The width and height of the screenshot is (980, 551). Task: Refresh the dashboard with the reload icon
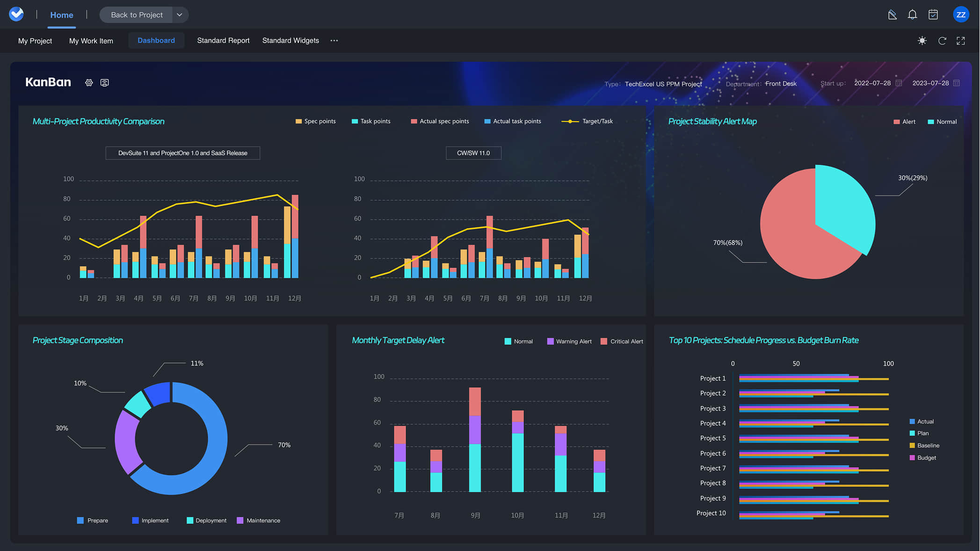pyautogui.click(x=942, y=41)
